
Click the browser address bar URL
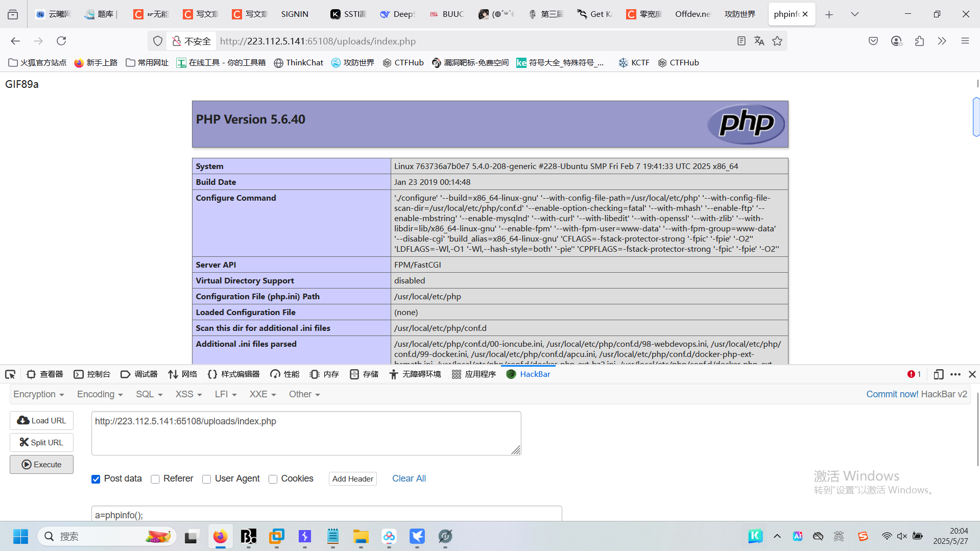click(318, 41)
